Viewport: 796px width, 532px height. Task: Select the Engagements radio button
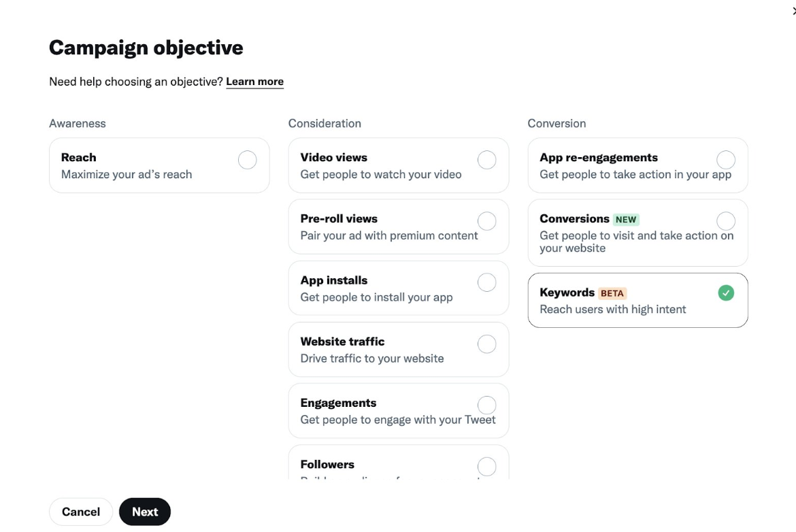(486, 405)
